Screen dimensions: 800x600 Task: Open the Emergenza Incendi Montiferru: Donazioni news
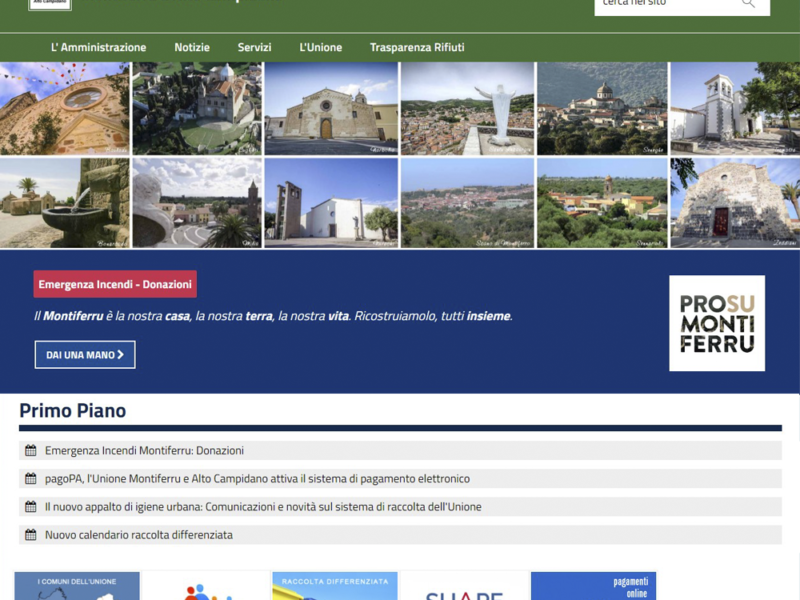[144, 451]
